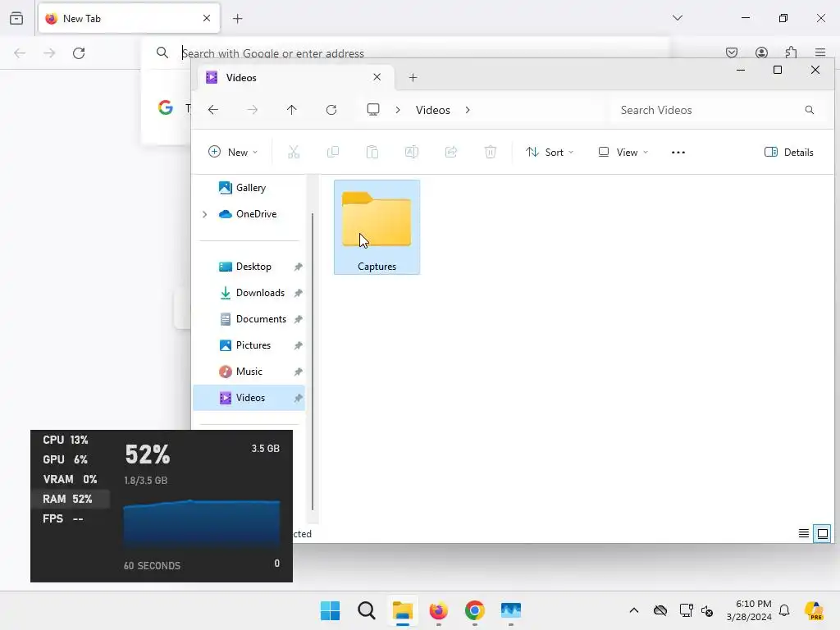Select the FPS row in performance widget

[x=71, y=518]
